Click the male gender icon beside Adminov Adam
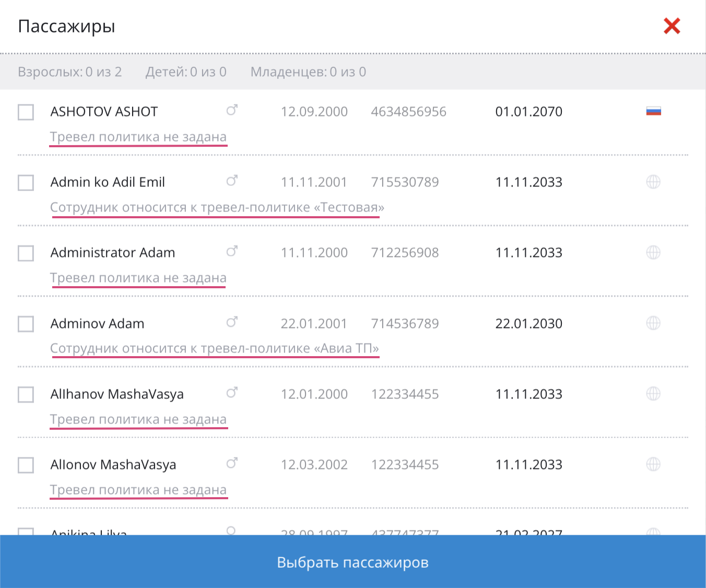This screenshot has width=706, height=588. click(232, 322)
